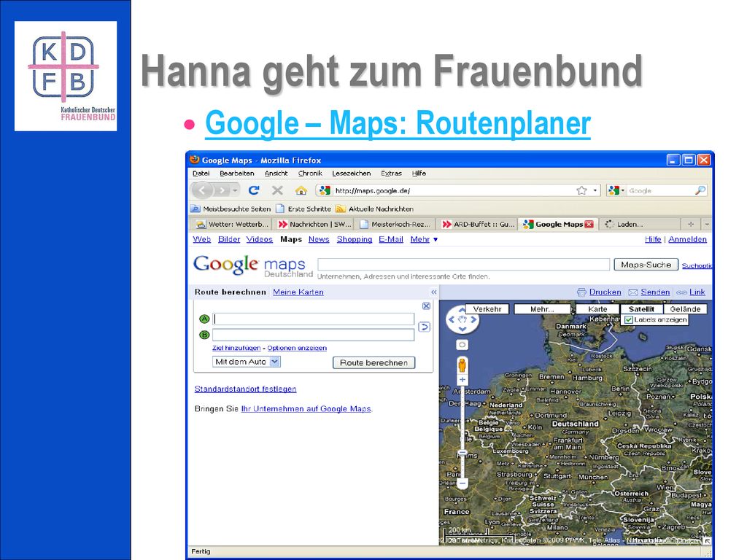Pan the map left with the arrow control
Screen dimensions: 747x560
[451, 319]
